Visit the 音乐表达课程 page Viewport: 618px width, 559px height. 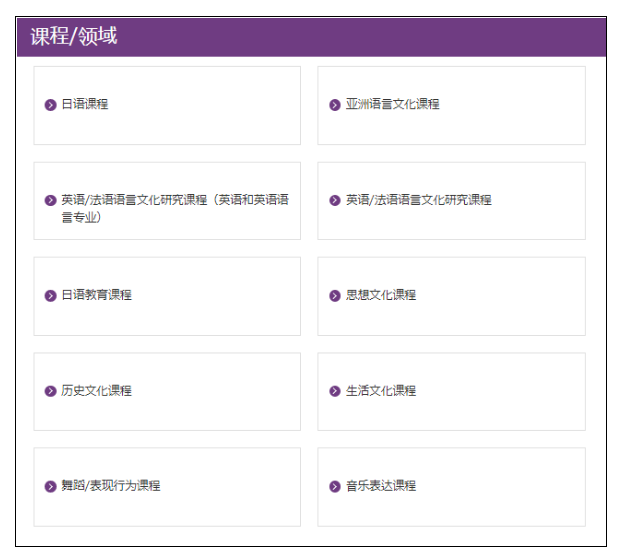pyautogui.click(x=381, y=486)
